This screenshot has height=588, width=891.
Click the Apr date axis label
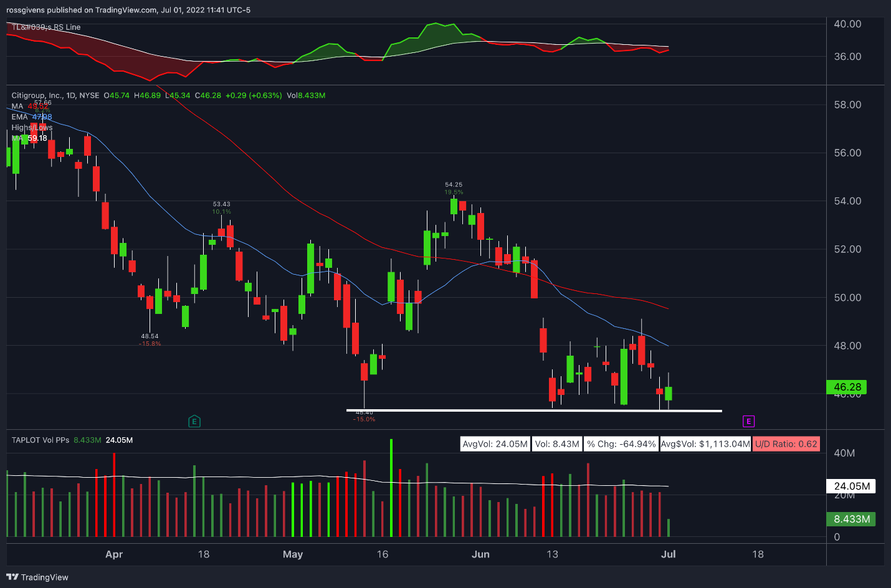[x=114, y=554]
